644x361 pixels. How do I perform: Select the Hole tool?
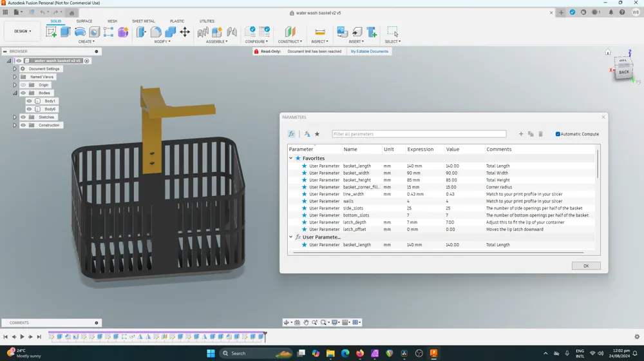point(95,32)
